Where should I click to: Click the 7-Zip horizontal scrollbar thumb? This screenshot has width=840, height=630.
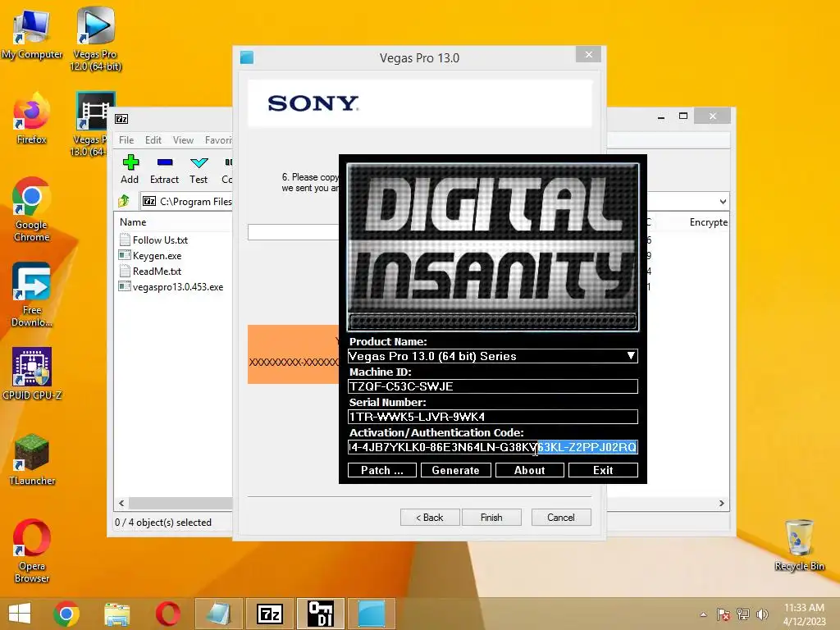point(180,503)
